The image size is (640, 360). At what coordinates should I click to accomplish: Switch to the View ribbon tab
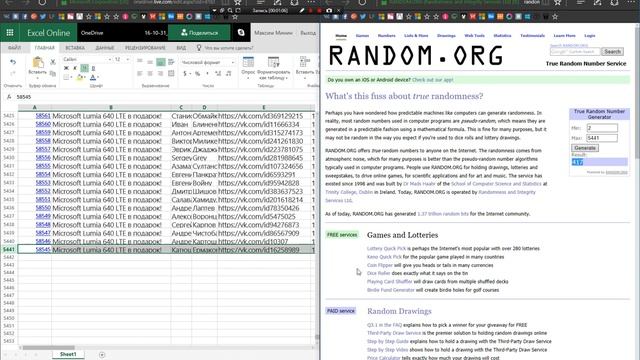click(x=181, y=48)
